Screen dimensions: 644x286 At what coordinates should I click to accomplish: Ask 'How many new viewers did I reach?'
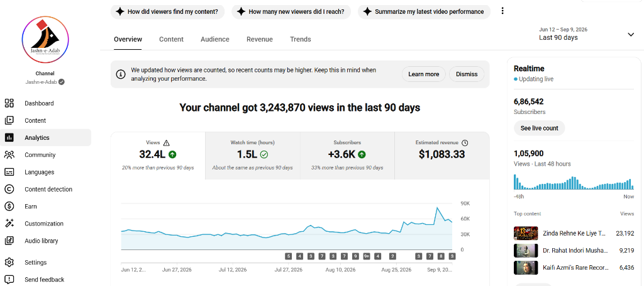[291, 11]
